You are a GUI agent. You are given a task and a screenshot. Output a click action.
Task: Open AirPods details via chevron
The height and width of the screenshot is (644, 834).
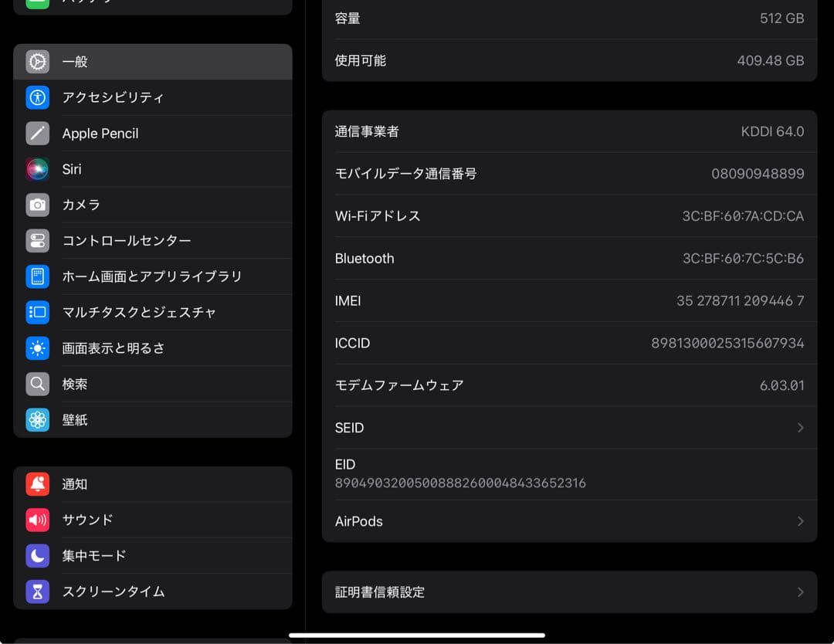click(800, 521)
